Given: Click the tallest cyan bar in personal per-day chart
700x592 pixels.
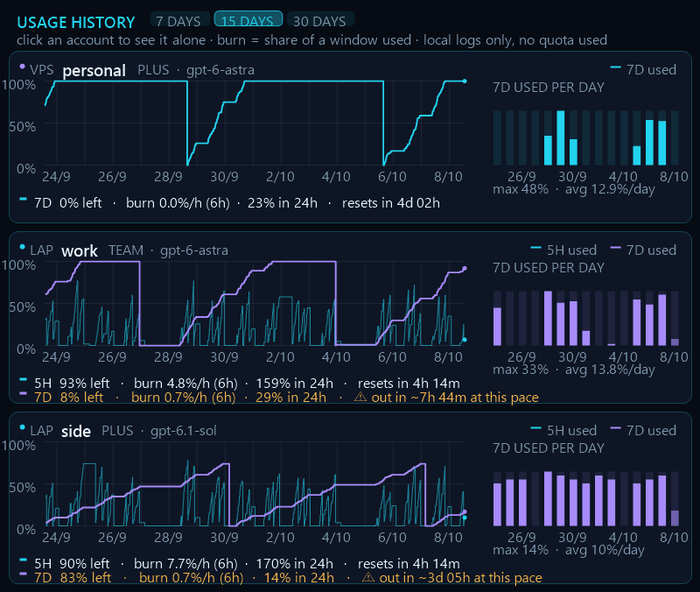Looking at the screenshot, I should pos(560,138).
